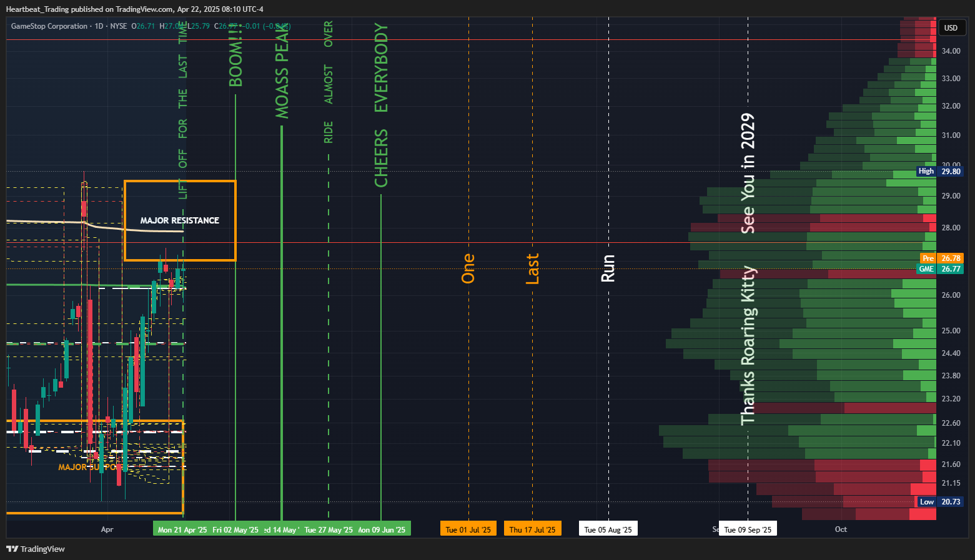975x560 pixels.
Task: Select the RIDE ALMOST OVER dashed line label
Action: pos(329,82)
